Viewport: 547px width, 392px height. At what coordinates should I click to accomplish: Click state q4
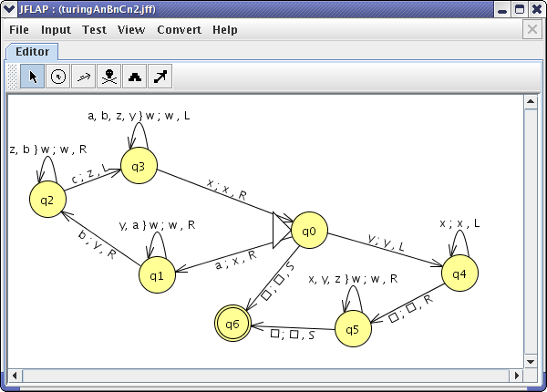point(459,273)
